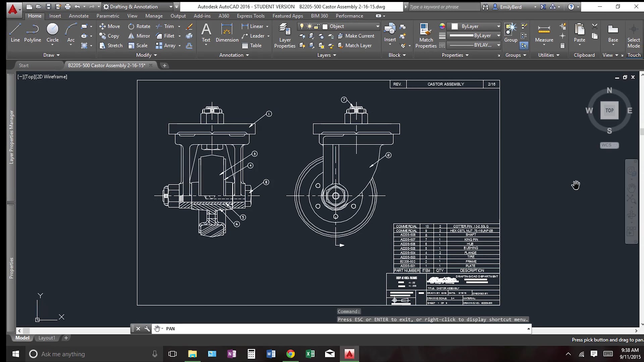
Task: Click the white ByLayer color swatch
Action: tap(455, 26)
